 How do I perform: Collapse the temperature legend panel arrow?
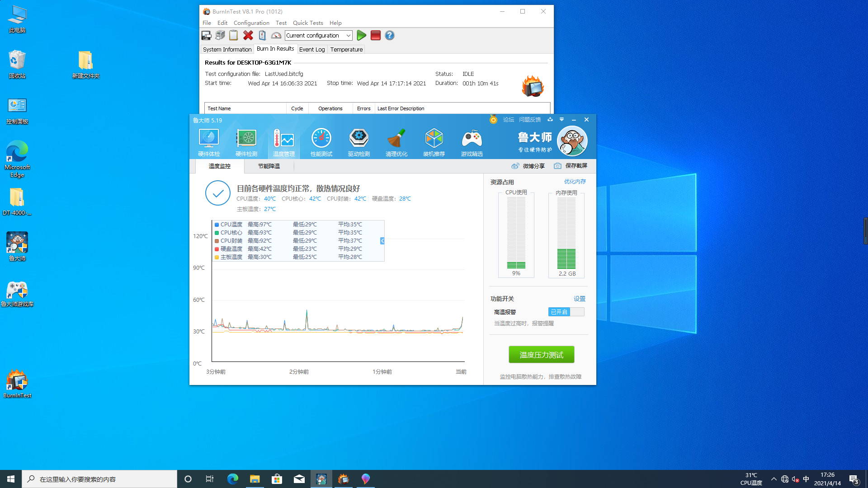point(382,241)
